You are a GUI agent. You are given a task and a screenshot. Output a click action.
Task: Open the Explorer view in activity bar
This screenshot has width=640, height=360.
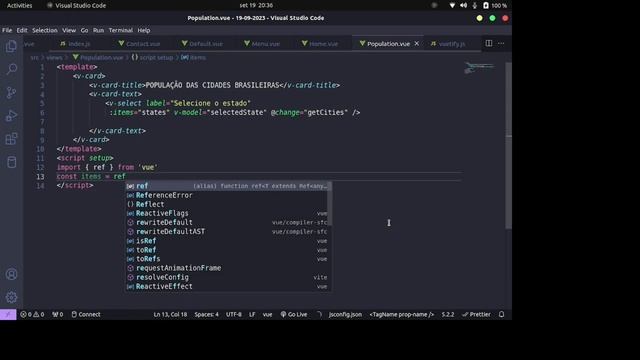pyautogui.click(x=11, y=46)
